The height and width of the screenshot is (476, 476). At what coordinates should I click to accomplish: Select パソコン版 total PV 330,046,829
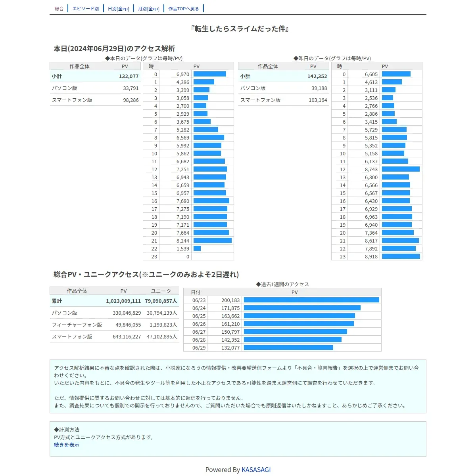click(127, 313)
